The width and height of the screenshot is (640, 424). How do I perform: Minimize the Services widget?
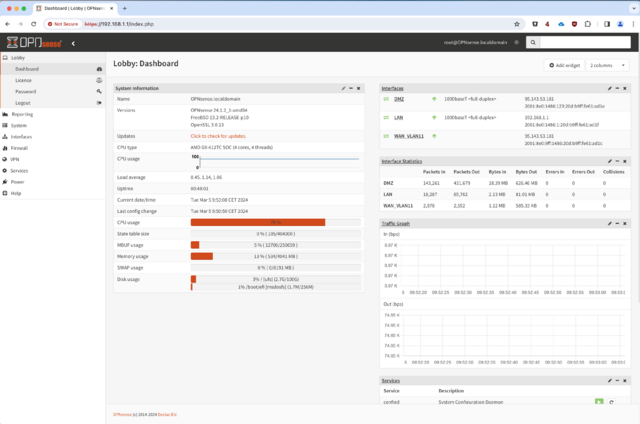pyautogui.click(x=617, y=380)
